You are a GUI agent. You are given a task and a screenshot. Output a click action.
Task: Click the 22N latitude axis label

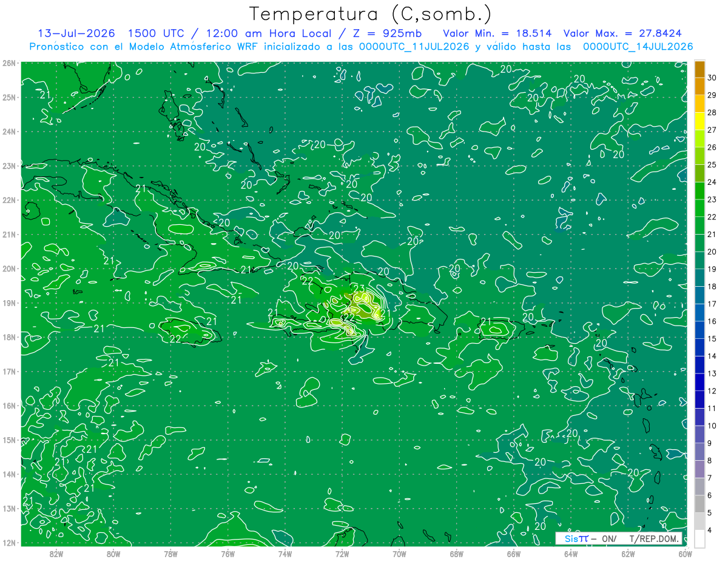(x=8, y=200)
